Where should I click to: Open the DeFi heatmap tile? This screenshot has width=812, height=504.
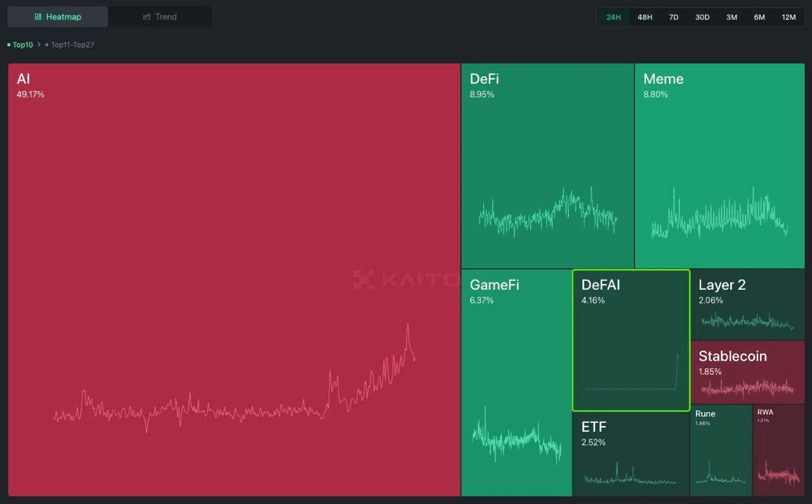pyautogui.click(x=547, y=165)
